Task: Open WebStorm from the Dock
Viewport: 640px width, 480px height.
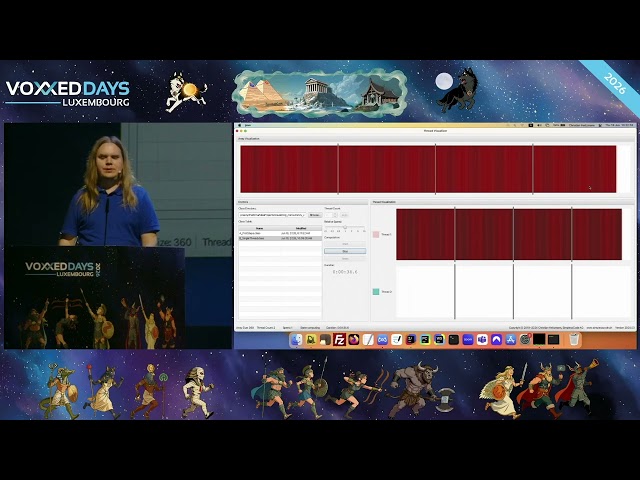Action: [440, 340]
